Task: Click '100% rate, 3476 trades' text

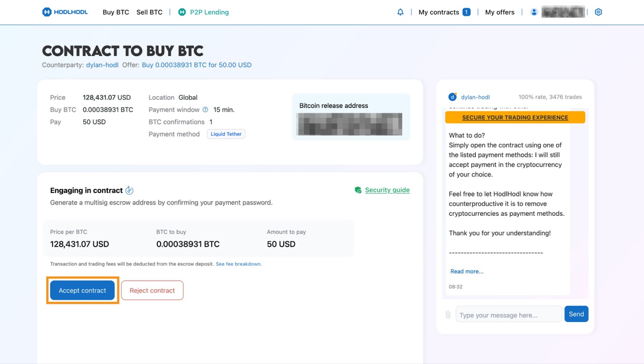Action: 550,97
